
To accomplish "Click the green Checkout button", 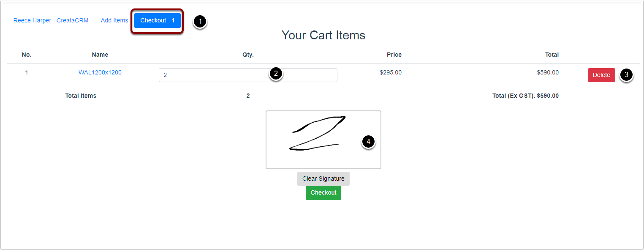I will click(323, 193).
